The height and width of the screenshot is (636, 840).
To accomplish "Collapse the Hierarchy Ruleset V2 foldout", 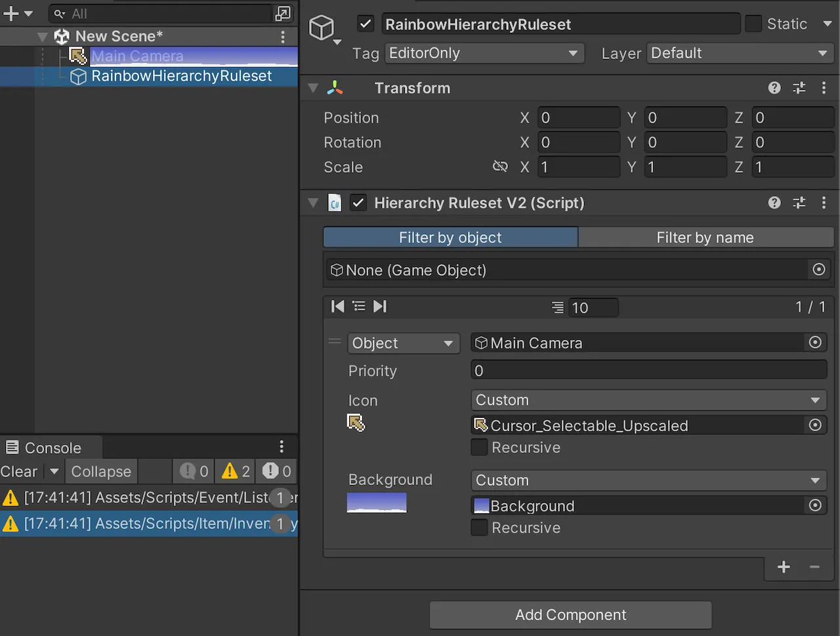I will (x=313, y=203).
